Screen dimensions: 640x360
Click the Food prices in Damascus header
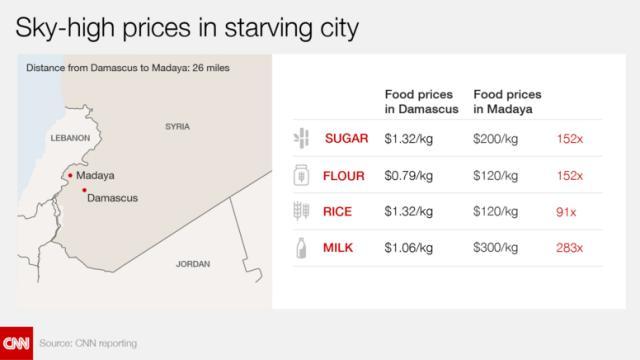(x=421, y=102)
